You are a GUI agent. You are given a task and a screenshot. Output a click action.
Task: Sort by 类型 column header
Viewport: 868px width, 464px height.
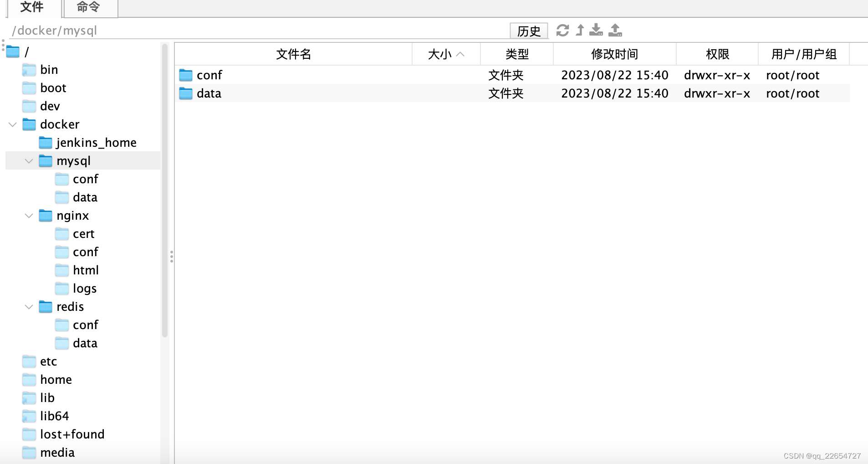click(517, 54)
